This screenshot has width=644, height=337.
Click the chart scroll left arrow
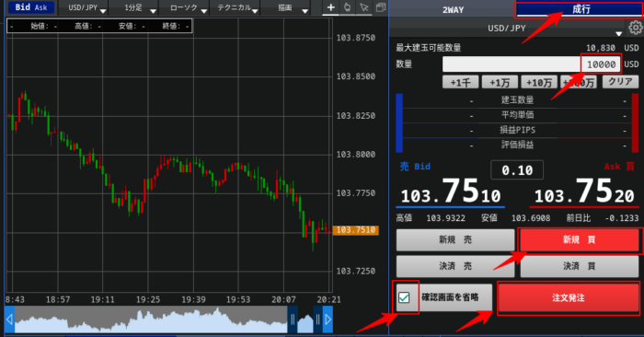tap(9, 320)
